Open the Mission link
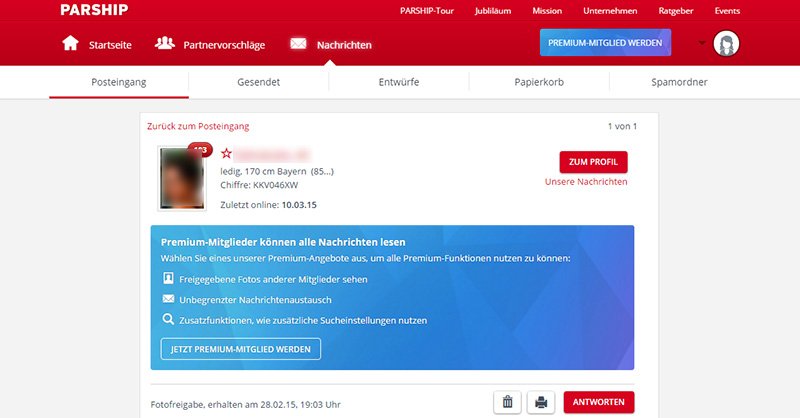 [x=547, y=11]
